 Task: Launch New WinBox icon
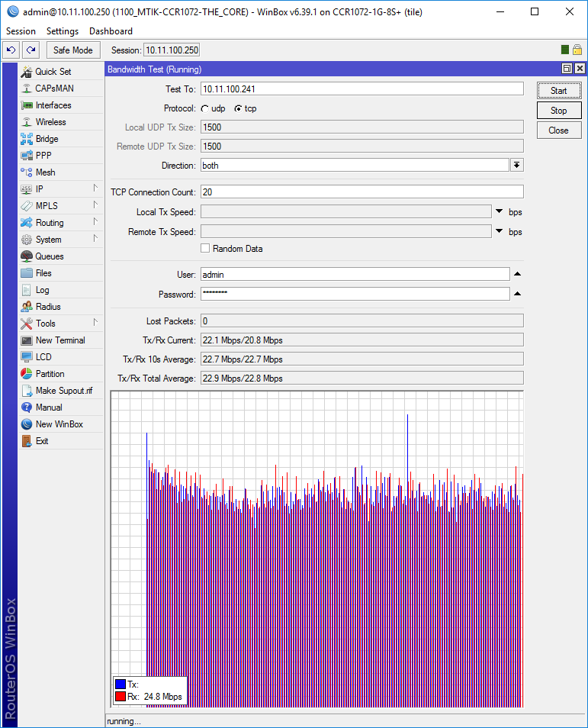coord(27,424)
